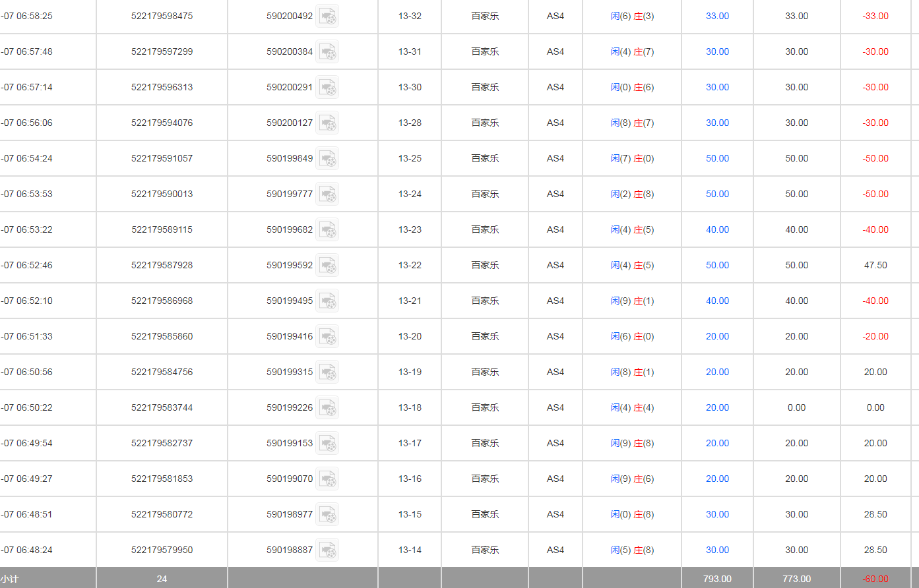This screenshot has height=588, width=919.
Task: Click the 小计 subtotal row label
Action: pyautogui.click(x=10, y=579)
